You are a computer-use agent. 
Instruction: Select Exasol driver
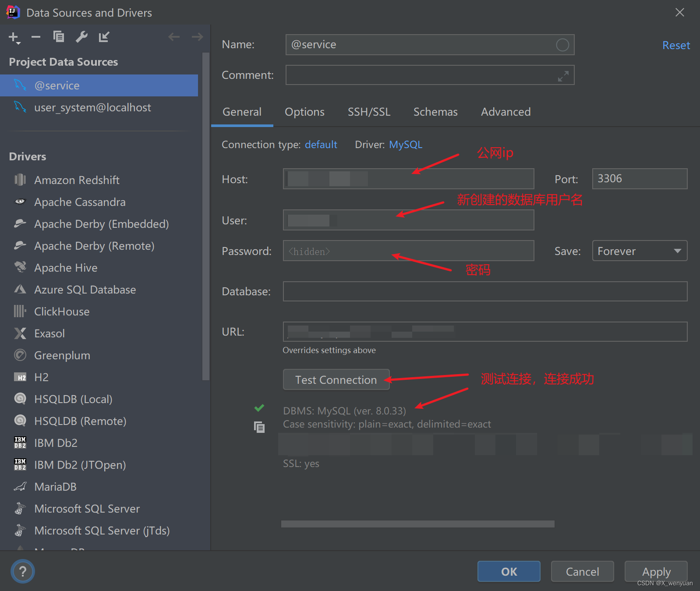pos(99,333)
